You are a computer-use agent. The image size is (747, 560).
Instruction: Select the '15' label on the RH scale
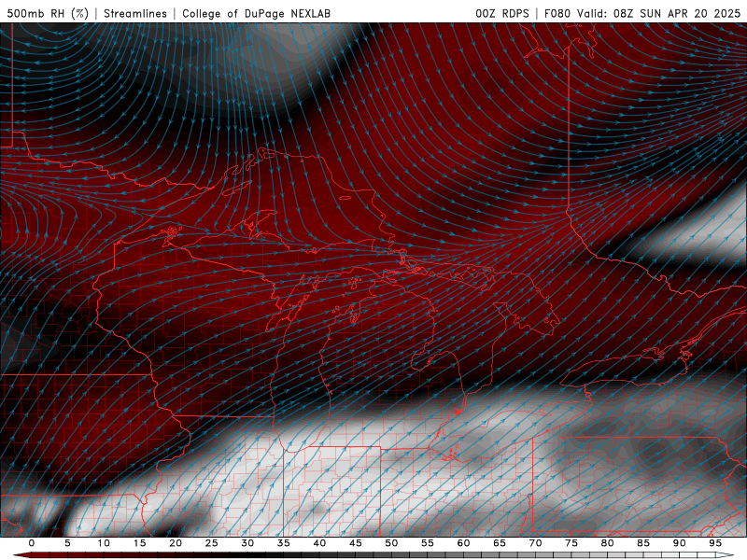(139, 543)
